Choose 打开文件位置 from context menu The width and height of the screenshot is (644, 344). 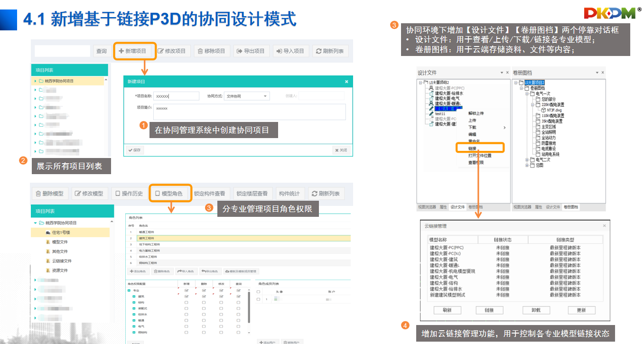click(480, 156)
